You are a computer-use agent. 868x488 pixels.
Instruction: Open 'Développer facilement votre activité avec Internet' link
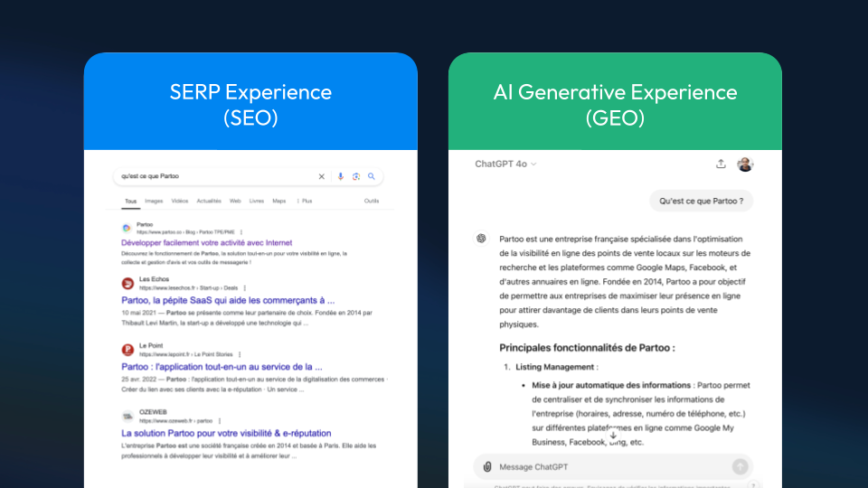click(x=206, y=243)
